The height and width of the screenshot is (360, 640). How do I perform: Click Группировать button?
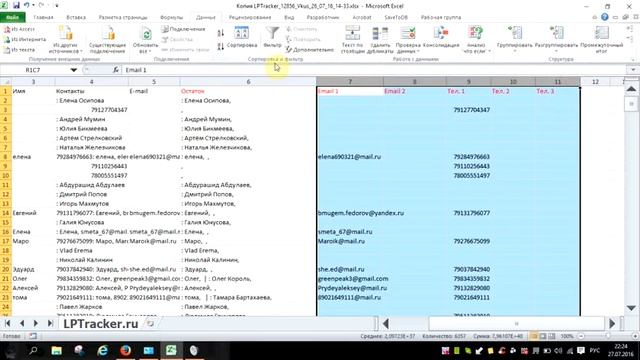pos(515,38)
